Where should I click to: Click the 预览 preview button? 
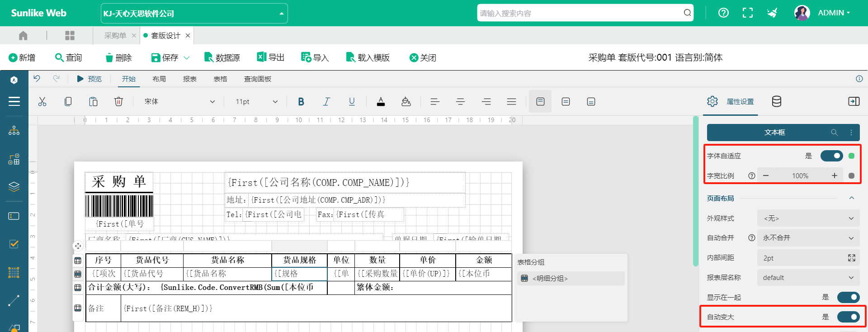(90, 79)
